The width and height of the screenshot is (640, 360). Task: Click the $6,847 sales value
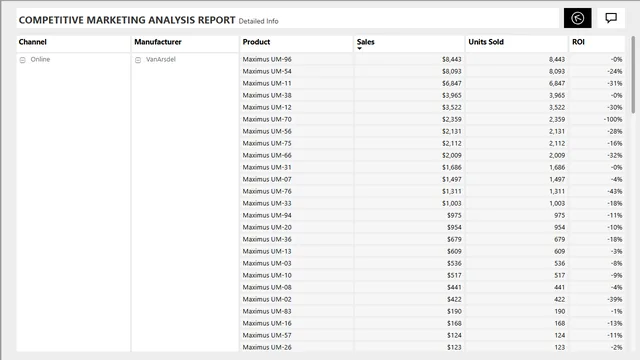coord(451,83)
